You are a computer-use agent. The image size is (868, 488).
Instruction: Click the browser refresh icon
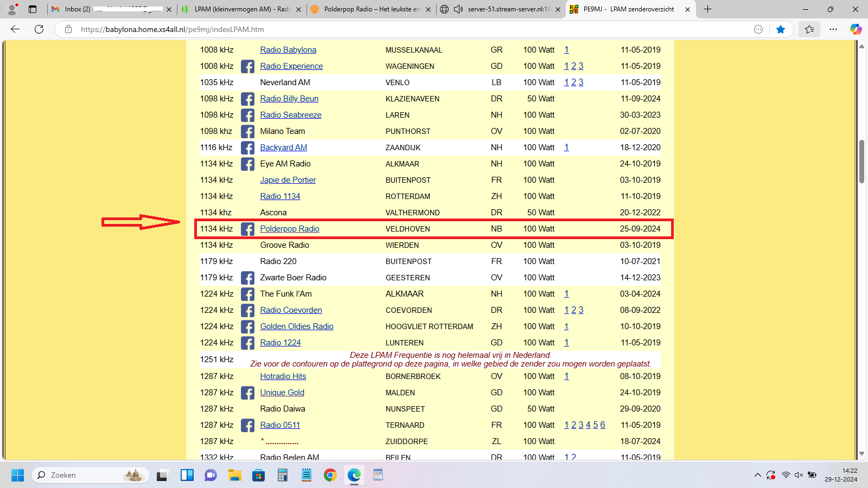(39, 29)
